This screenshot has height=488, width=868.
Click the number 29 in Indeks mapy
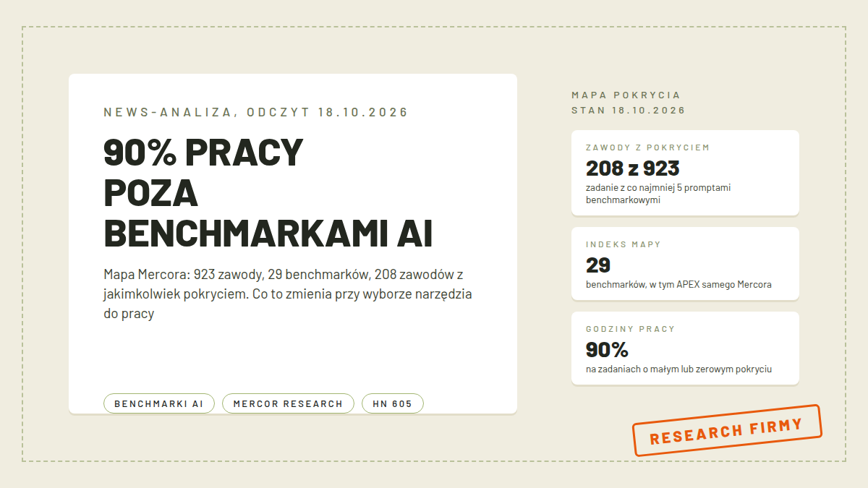(x=598, y=265)
